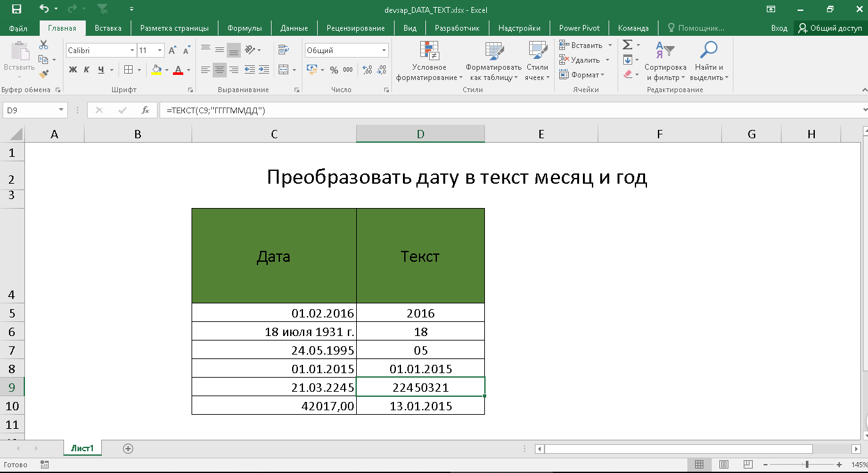Switch to Page Layout view icon

pos(723,464)
